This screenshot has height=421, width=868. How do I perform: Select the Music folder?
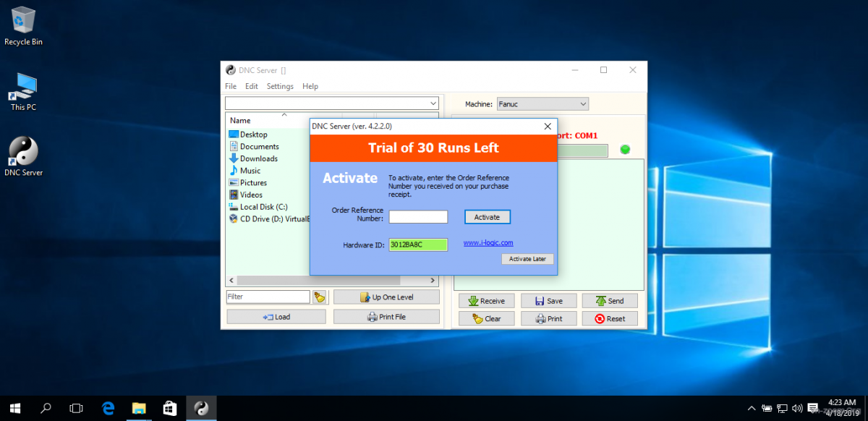250,171
